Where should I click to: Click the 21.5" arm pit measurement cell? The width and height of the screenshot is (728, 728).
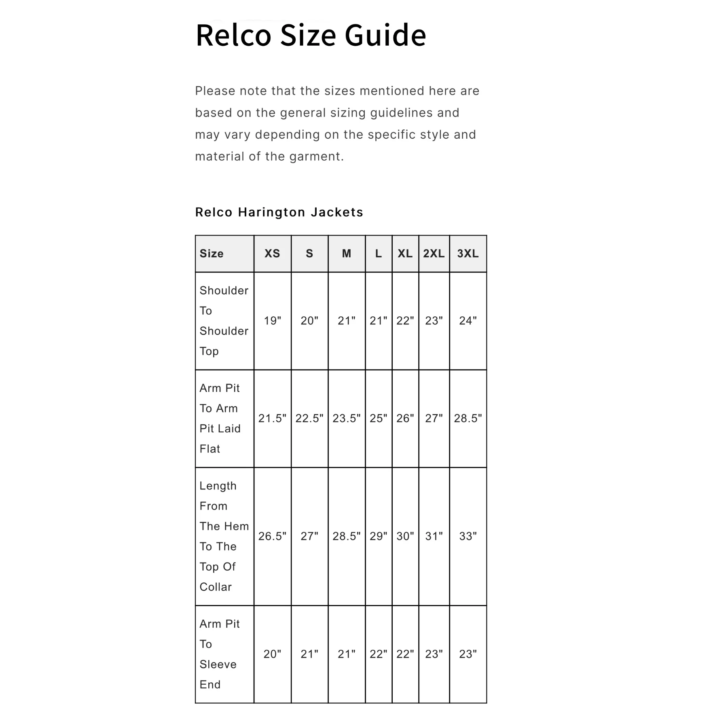coord(272,418)
